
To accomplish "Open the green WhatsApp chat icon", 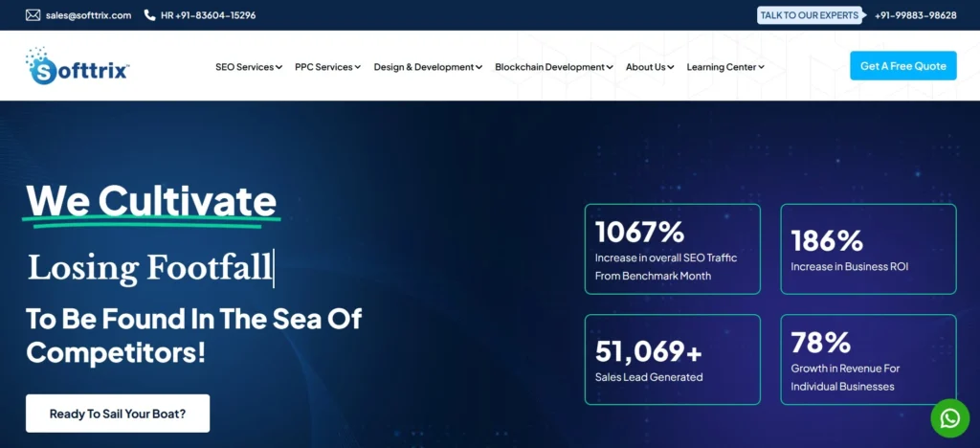I will 950,418.
